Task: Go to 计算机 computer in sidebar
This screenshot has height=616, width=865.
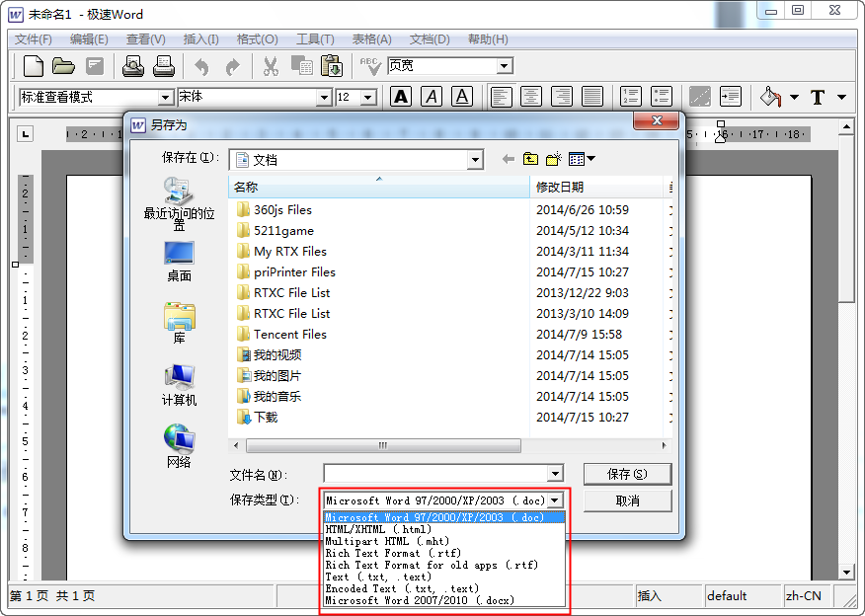Action: (179, 385)
